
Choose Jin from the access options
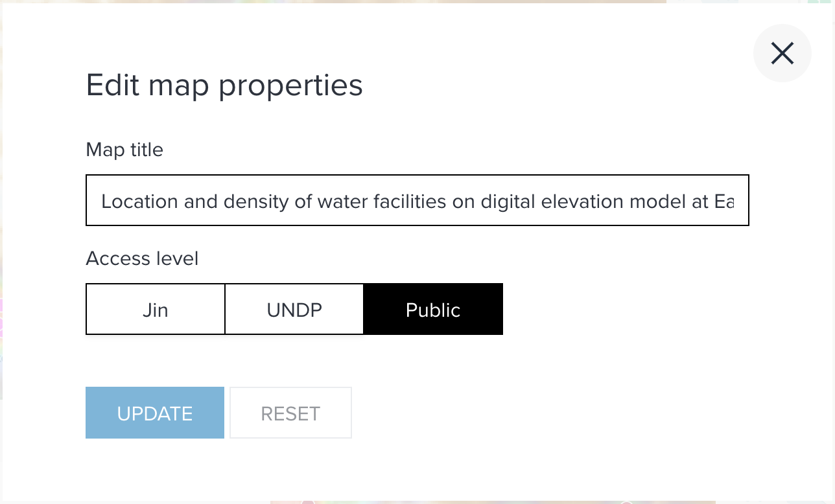[155, 309]
